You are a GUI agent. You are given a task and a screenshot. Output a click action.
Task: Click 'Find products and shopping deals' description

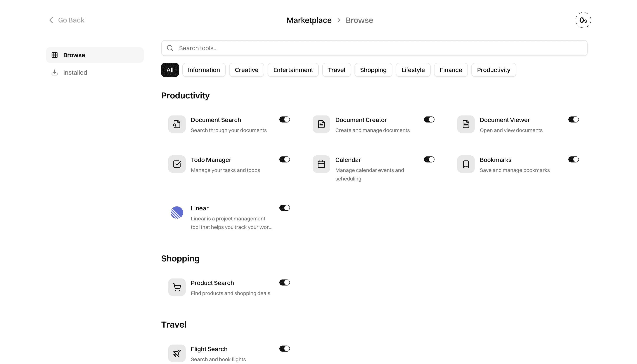pyautogui.click(x=230, y=293)
